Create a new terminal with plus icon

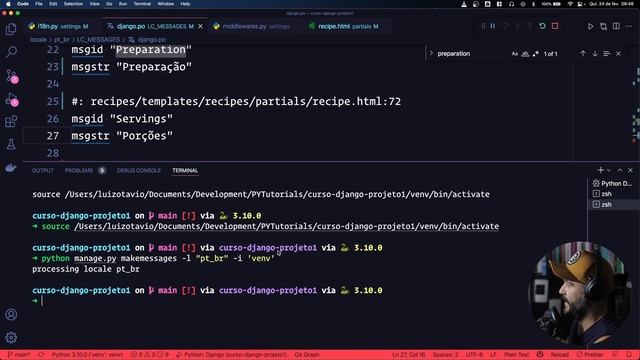600,170
